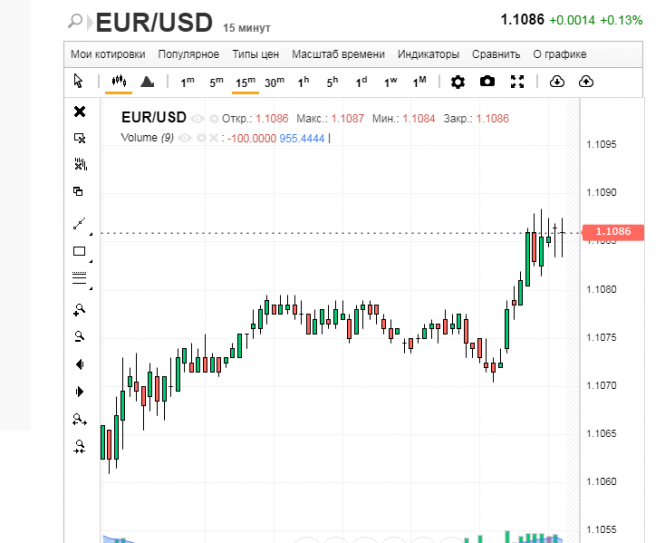Screen dimensions: 665x543
Task: Click the EUR/USD page title
Action: point(154,22)
